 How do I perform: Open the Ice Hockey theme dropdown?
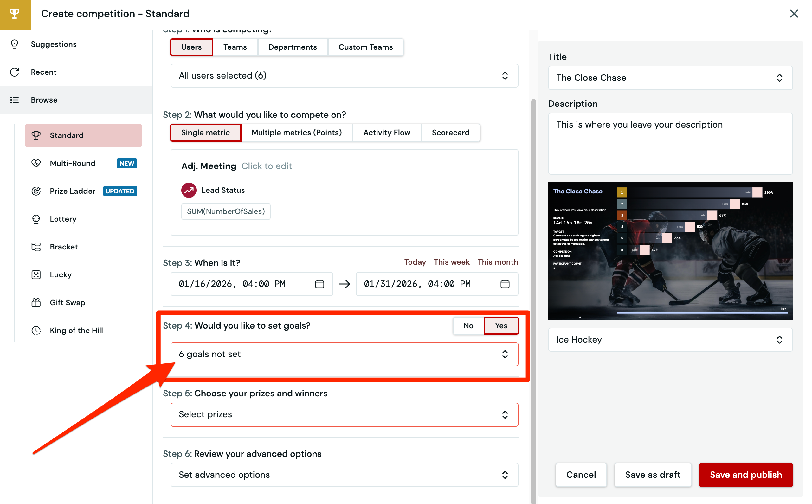[670, 340]
